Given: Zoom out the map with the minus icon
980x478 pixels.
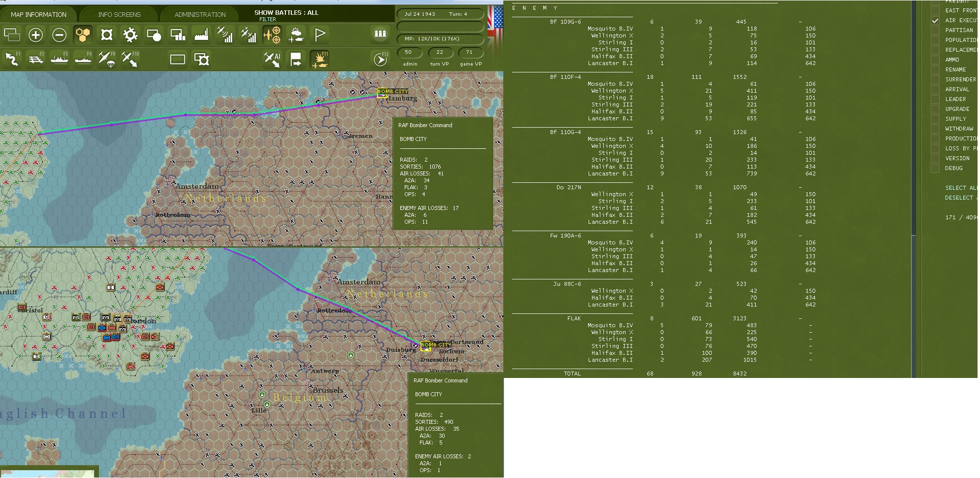Looking at the screenshot, I should coord(59,35).
